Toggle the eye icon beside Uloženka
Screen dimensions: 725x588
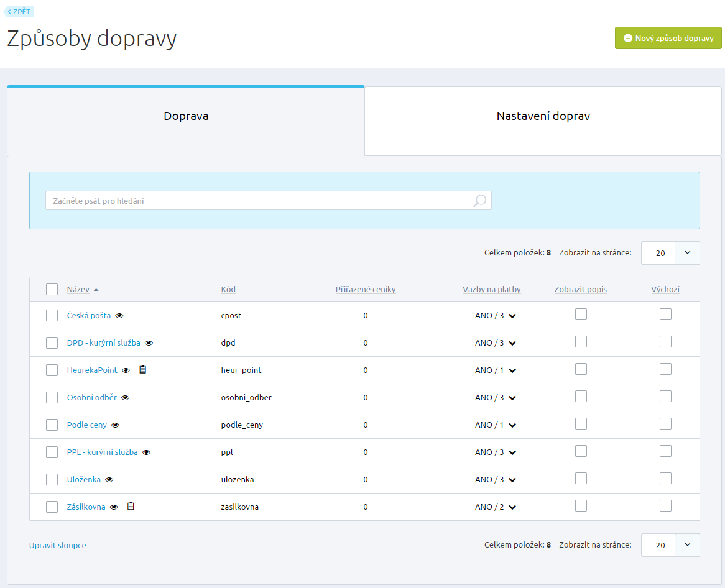tap(109, 479)
